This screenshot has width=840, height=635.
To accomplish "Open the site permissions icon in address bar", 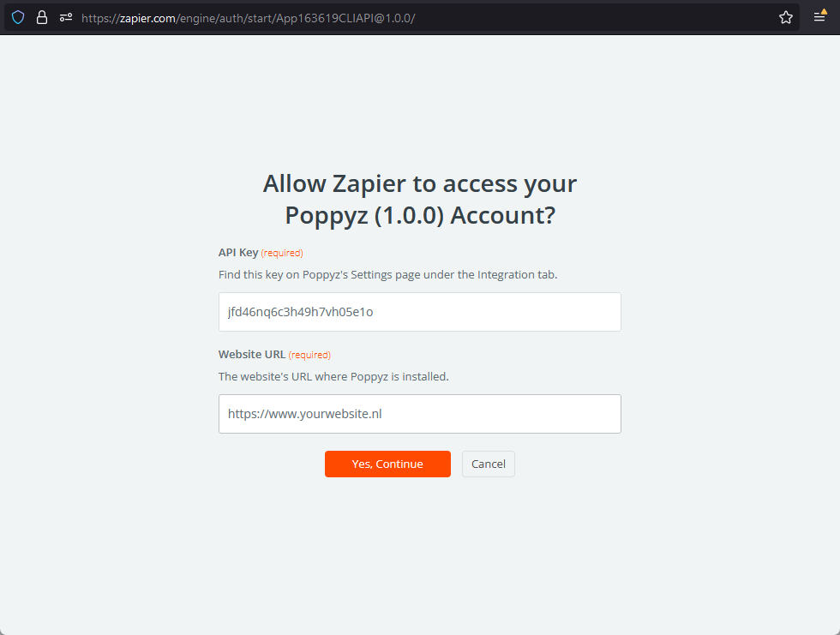I will coord(66,17).
